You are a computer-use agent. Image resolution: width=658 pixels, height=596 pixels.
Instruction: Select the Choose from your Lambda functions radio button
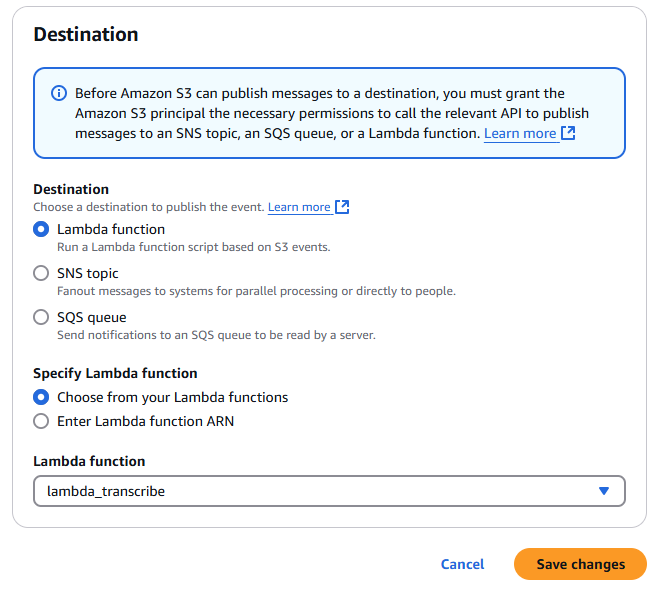41,397
